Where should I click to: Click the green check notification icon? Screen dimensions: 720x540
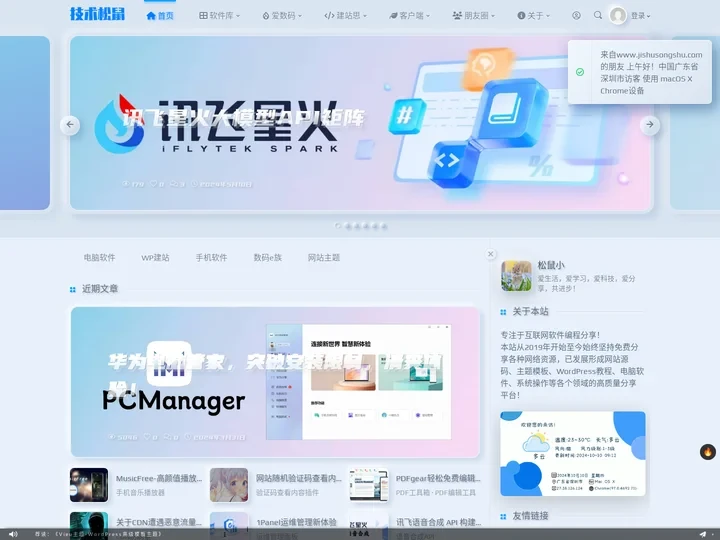point(580,72)
